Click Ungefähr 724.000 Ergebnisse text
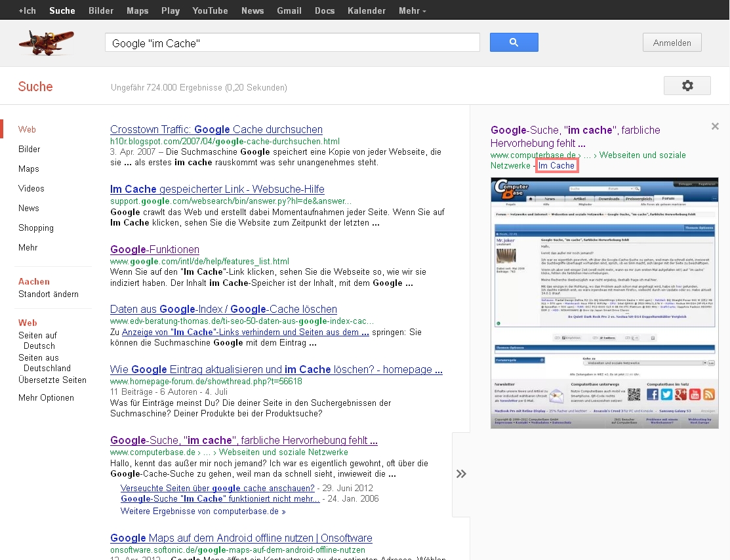Image resolution: width=730 pixels, height=560 pixels. [199, 87]
